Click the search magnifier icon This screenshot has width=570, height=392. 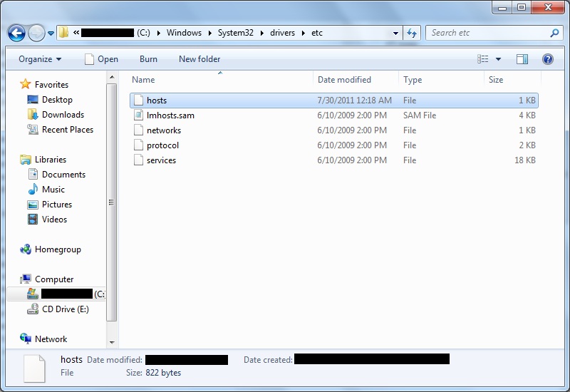(x=554, y=33)
